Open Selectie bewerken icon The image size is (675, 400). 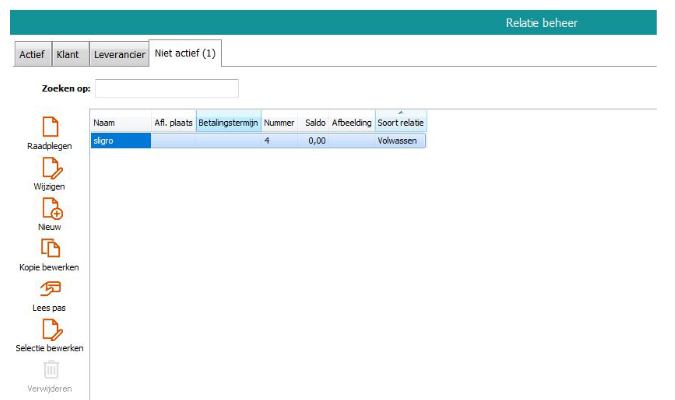49,329
